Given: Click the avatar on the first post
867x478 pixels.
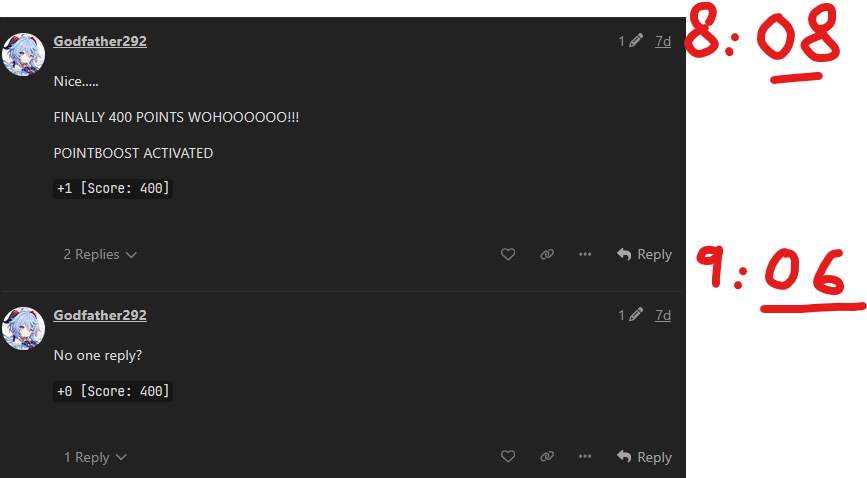Looking at the screenshot, I should [23, 54].
